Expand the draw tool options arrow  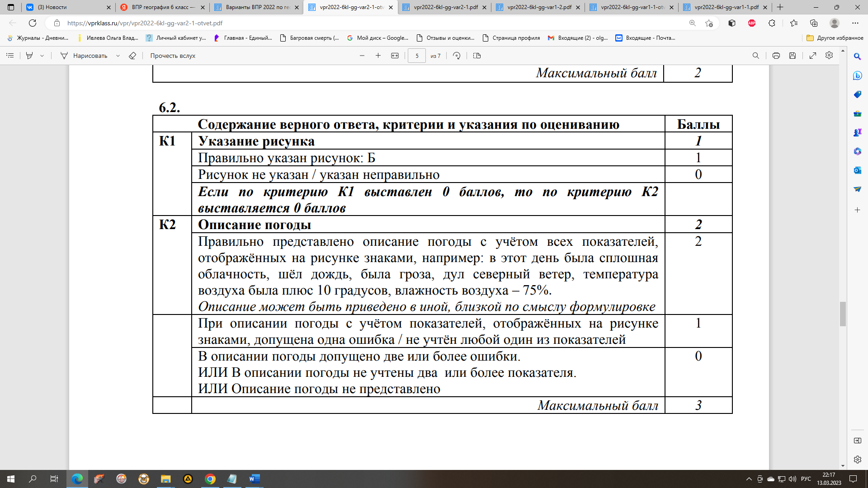coord(118,56)
